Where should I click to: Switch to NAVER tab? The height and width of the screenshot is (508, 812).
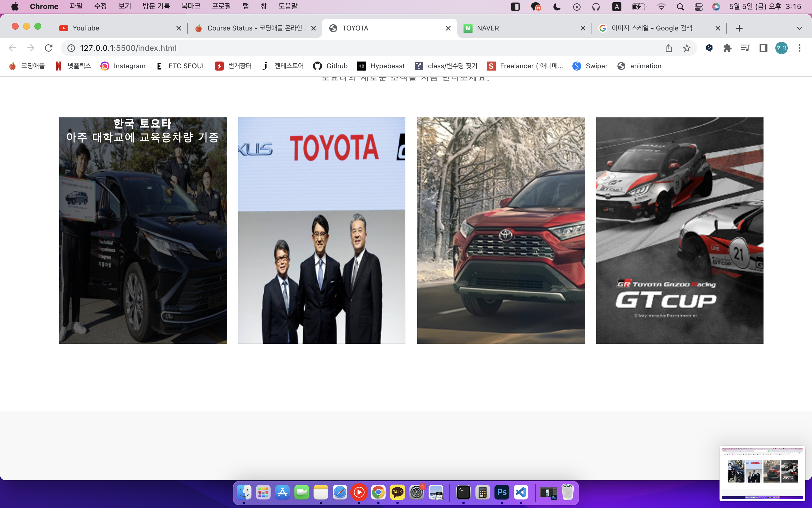point(524,28)
